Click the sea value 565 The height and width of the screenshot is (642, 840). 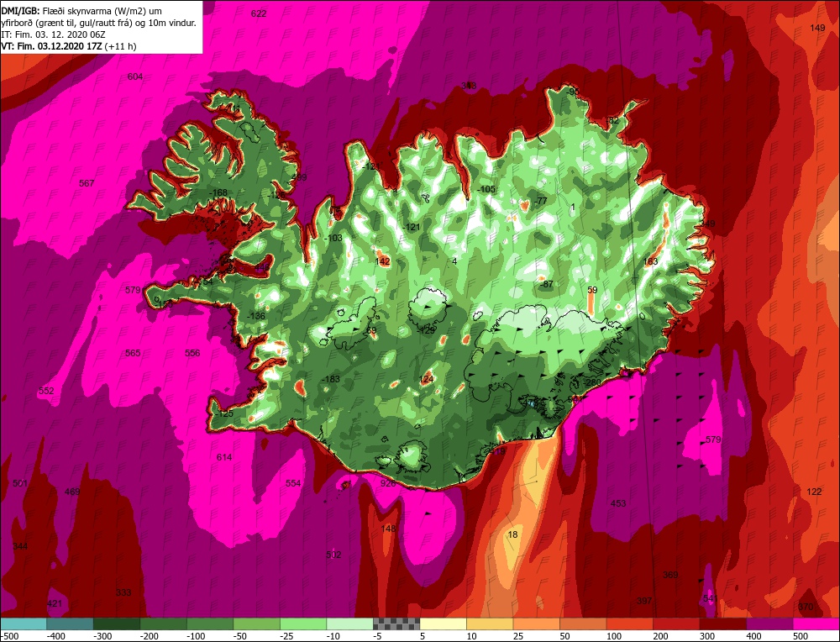pos(133,353)
